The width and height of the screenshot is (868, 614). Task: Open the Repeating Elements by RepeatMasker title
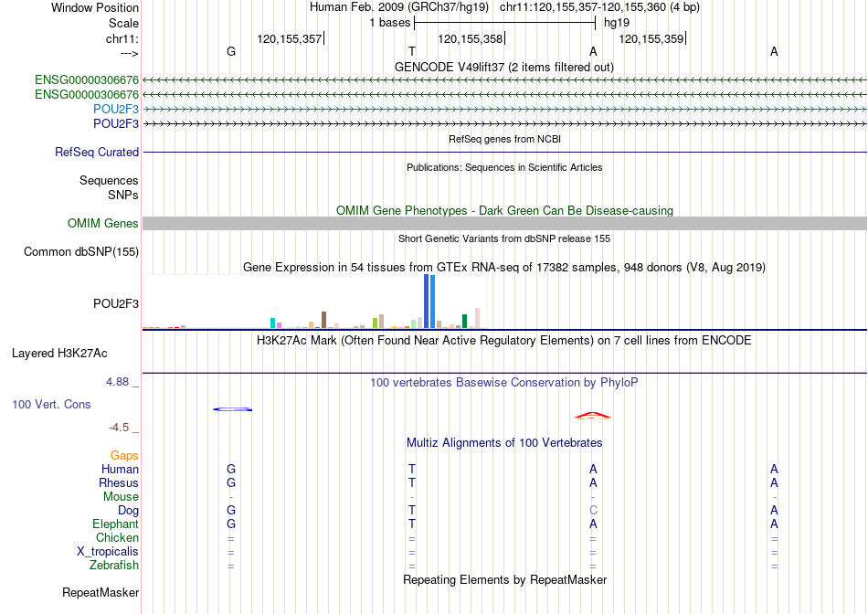(x=504, y=579)
